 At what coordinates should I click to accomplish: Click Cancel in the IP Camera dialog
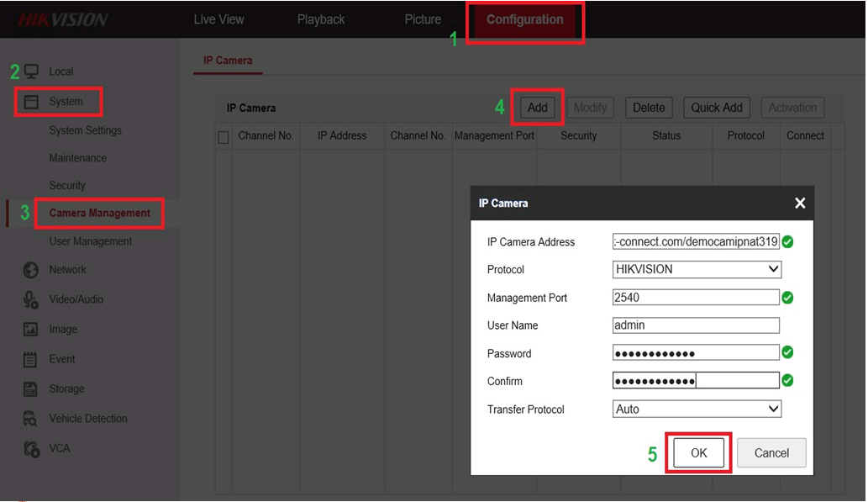[x=771, y=453]
